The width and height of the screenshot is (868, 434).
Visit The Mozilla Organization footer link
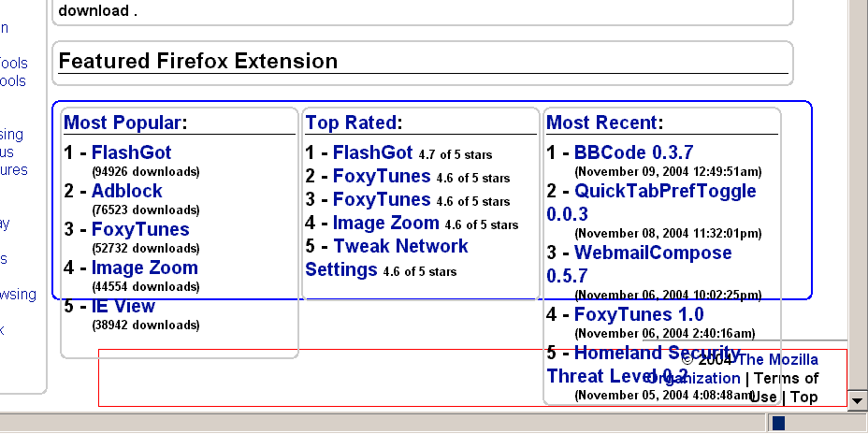(777, 360)
